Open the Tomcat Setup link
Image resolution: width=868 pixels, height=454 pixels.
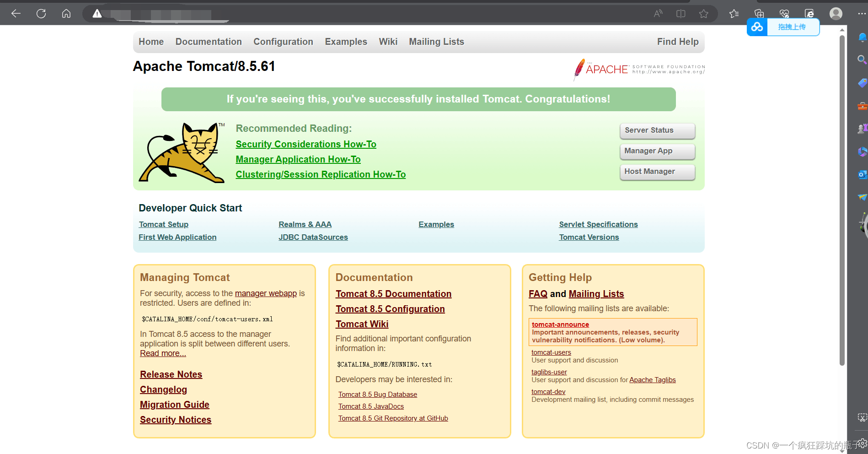click(164, 224)
